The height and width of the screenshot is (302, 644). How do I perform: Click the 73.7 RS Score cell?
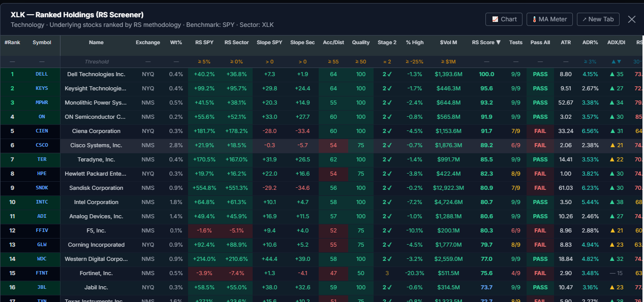click(x=486, y=287)
